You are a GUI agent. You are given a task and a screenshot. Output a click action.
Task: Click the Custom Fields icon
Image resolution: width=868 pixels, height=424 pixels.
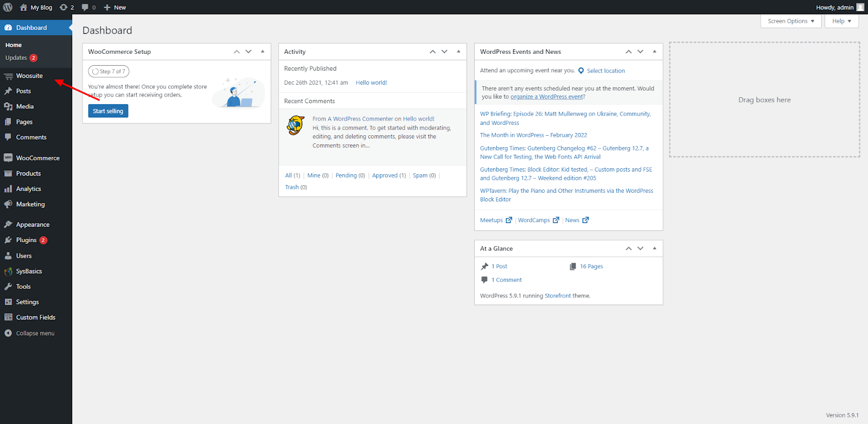(x=8, y=318)
